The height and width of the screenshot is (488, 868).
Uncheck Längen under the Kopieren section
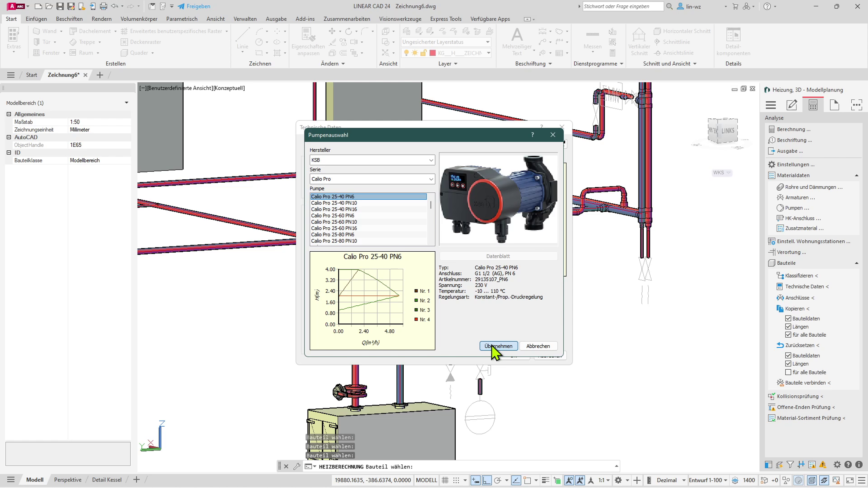click(789, 327)
